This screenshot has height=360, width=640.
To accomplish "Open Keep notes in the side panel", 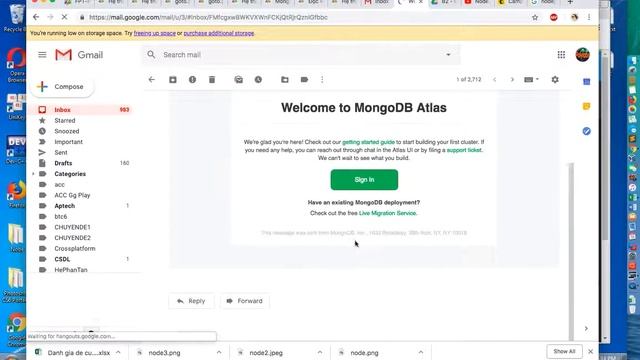I will click(x=587, y=107).
